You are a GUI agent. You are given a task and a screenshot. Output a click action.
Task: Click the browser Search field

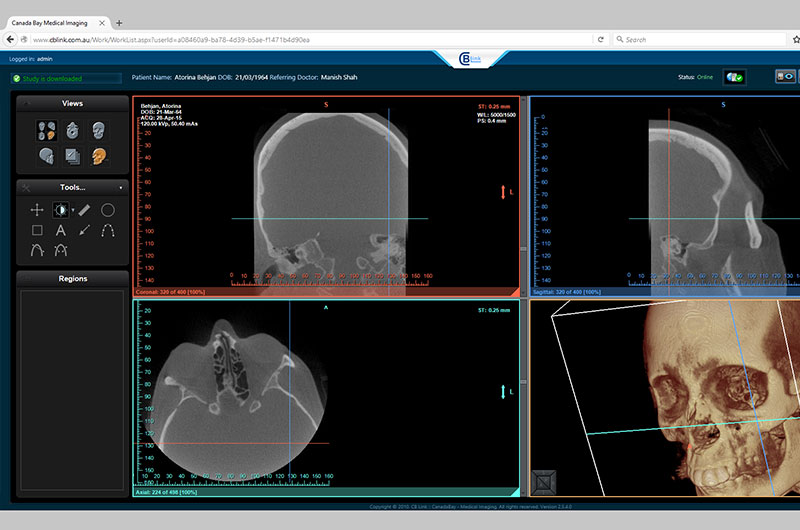click(x=699, y=39)
